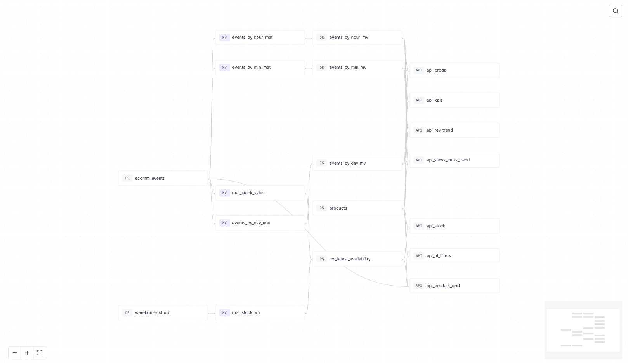This screenshot has height=364, width=628.
Task: Click the DS badge on warehouse_stock
Action: pyautogui.click(x=127, y=312)
